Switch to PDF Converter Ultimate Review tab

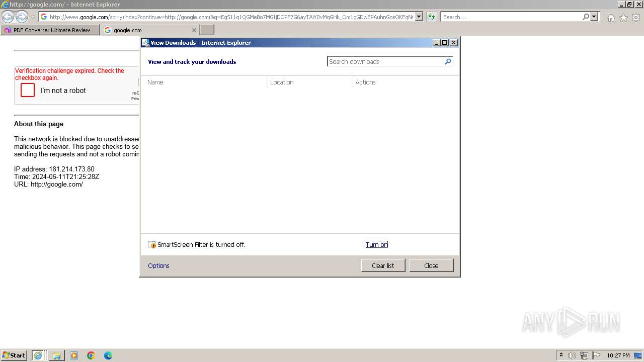pyautogui.click(x=50, y=30)
